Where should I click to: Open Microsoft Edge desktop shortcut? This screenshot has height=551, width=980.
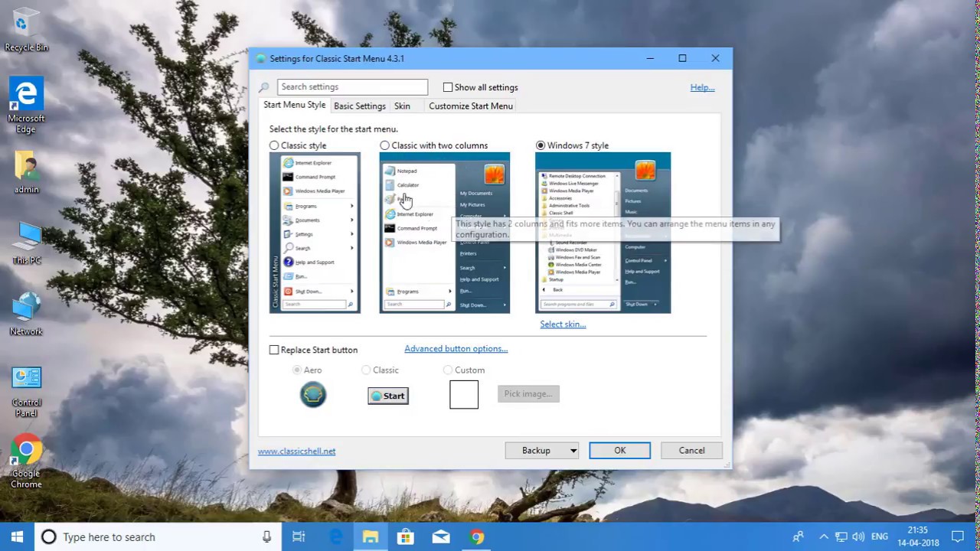[26, 106]
